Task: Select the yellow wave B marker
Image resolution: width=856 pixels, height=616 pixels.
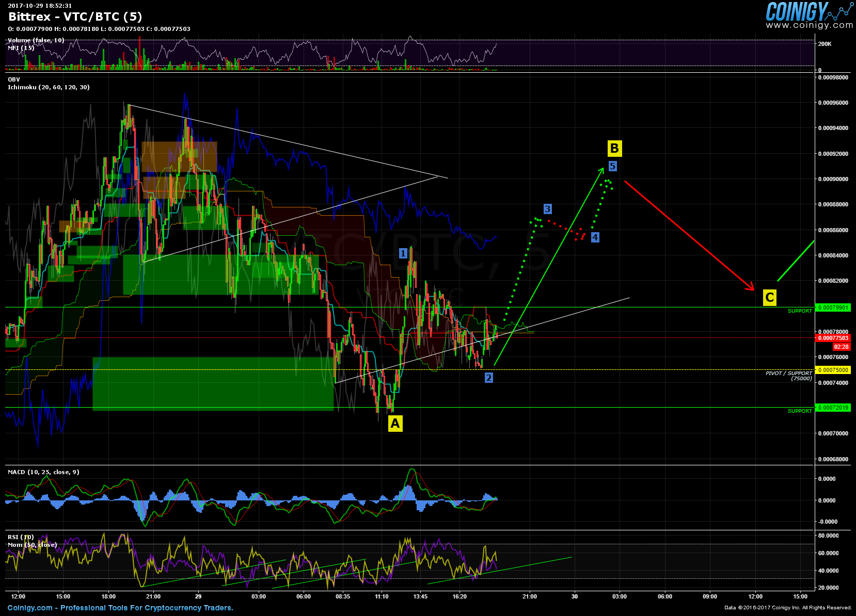Action: coord(614,149)
